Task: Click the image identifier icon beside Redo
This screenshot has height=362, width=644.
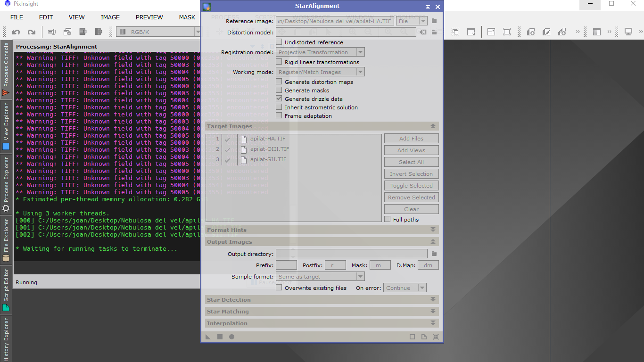Action: coord(52,32)
